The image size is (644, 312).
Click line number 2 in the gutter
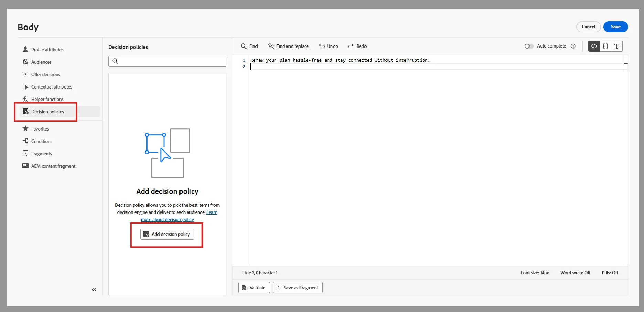coord(244,67)
